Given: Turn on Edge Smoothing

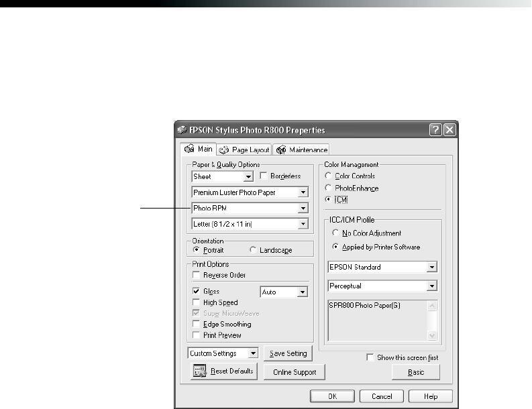Looking at the screenshot, I should [x=196, y=324].
